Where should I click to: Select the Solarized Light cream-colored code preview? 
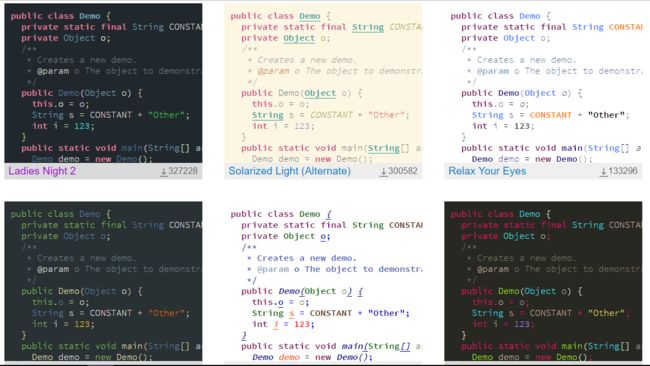(x=323, y=83)
